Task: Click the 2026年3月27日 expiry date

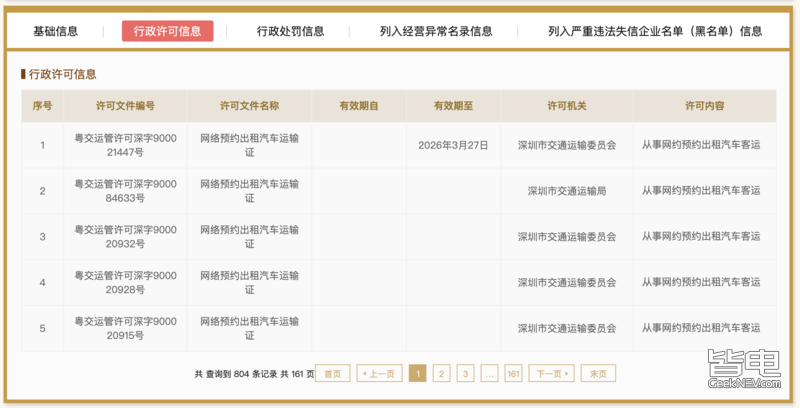Action: (x=454, y=145)
